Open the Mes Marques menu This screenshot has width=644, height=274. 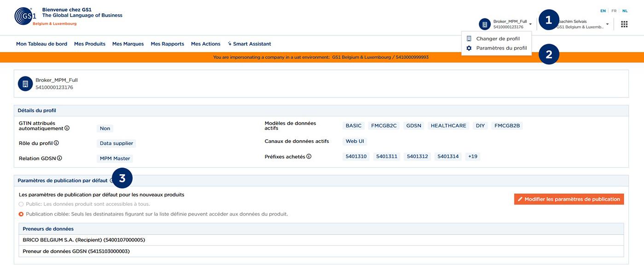click(x=128, y=44)
